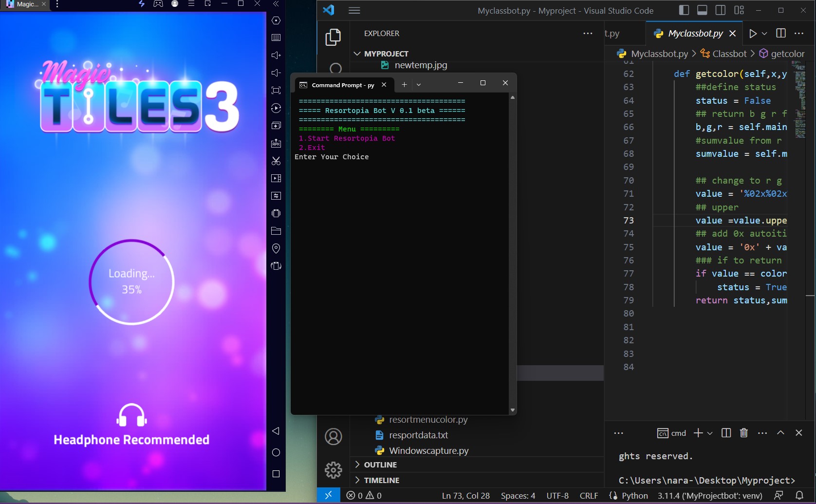Click Classbot in breadcrumb
Image resolution: width=816 pixels, height=504 pixels.
point(723,54)
